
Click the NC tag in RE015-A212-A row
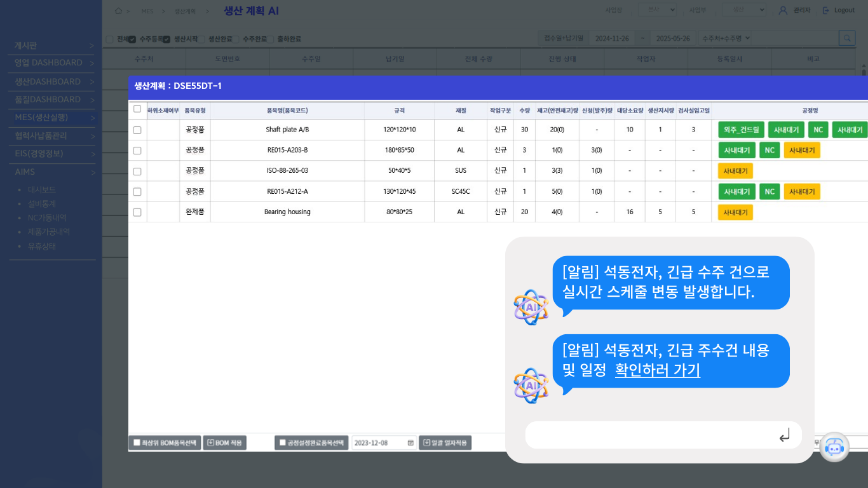[770, 191]
